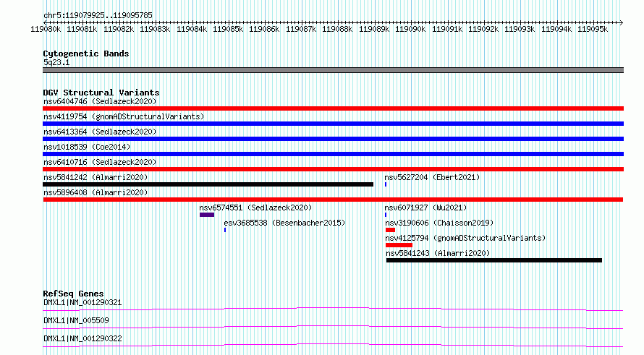Open the esv3685538 (Besenbacher2015) label
The height and width of the screenshot is (355, 644).
(x=284, y=223)
